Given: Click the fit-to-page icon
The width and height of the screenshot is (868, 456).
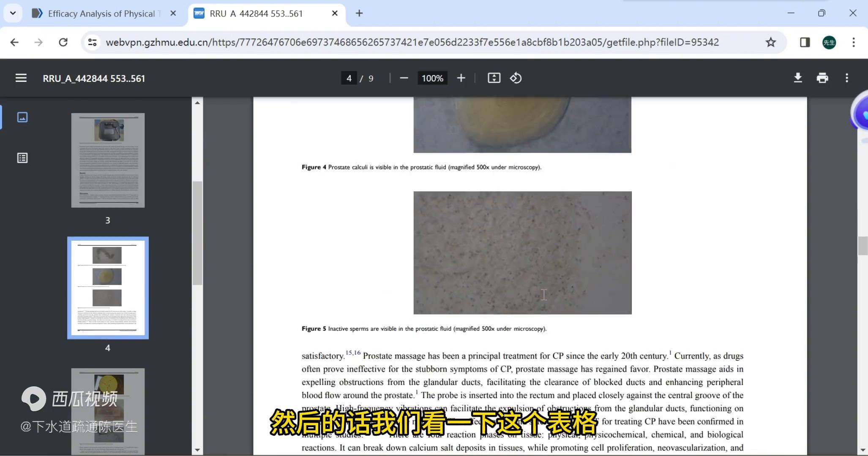Looking at the screenshot, I should pyautogui.click(x=493, y=78).
